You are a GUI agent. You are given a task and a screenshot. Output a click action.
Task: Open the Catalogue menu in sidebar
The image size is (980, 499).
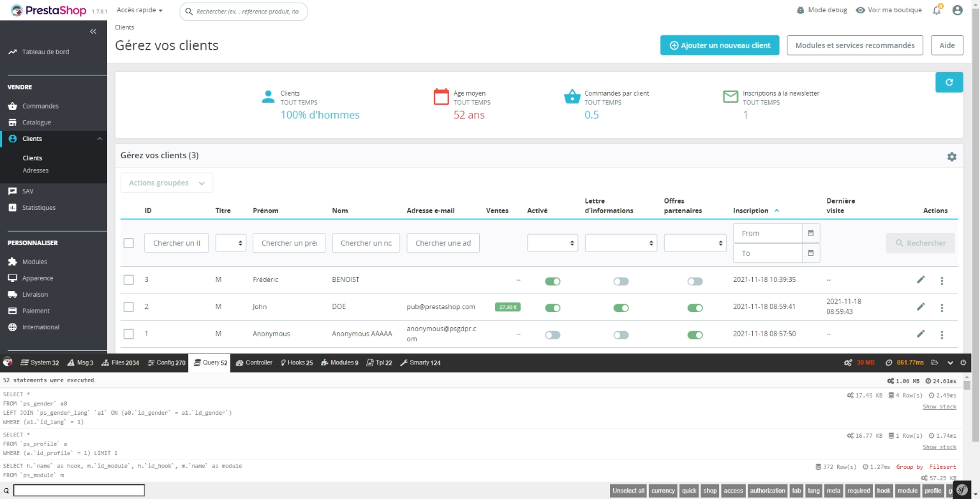tap(36, 123)
